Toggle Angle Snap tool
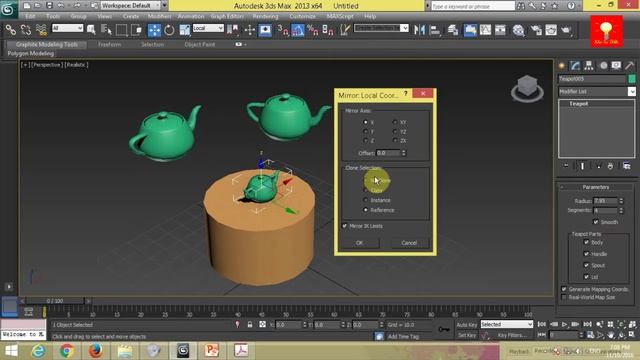This screenshot has height=360, width=640. (298, 30)
